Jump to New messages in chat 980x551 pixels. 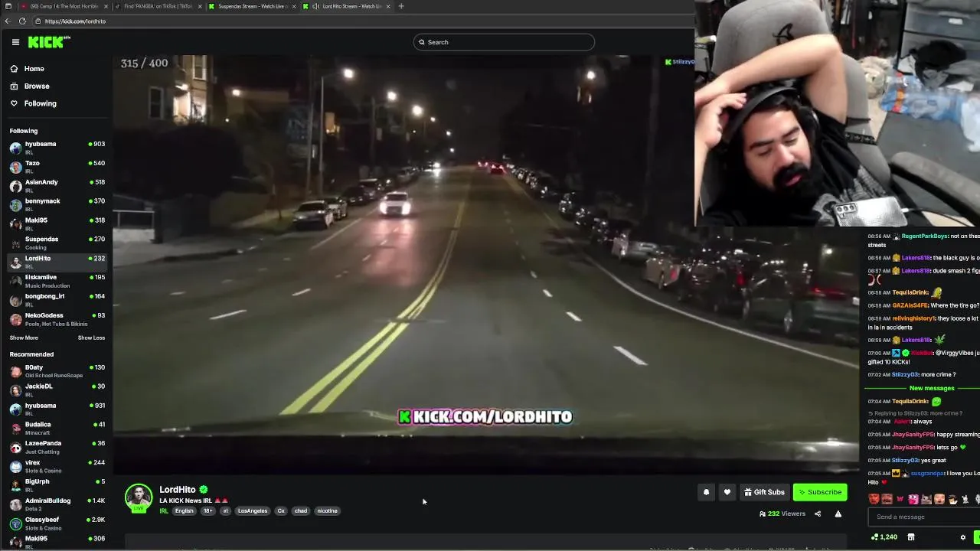pyautogui.click(x=932, y=388)
